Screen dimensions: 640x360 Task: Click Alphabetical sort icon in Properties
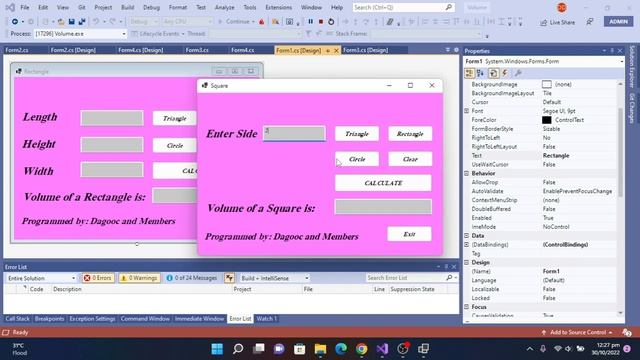point(480,73)
